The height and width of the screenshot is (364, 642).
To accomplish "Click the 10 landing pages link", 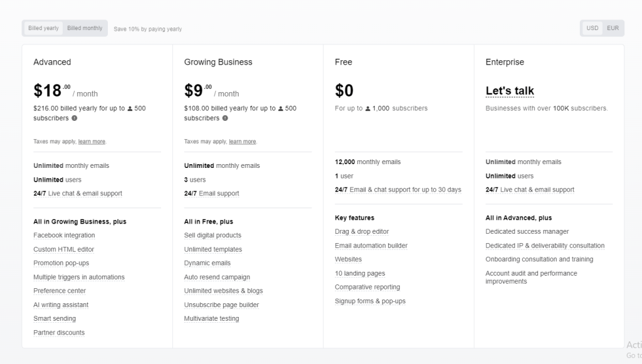I will tap(360, 273).
